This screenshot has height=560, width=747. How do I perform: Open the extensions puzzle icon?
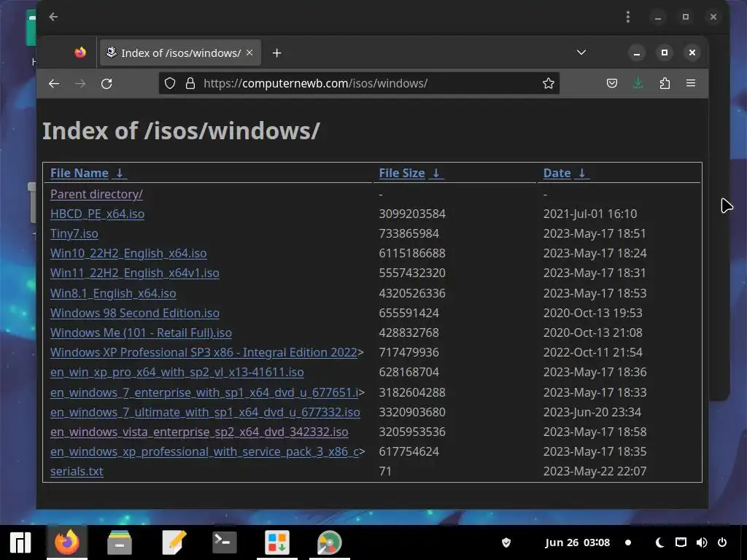coord(665,84)
